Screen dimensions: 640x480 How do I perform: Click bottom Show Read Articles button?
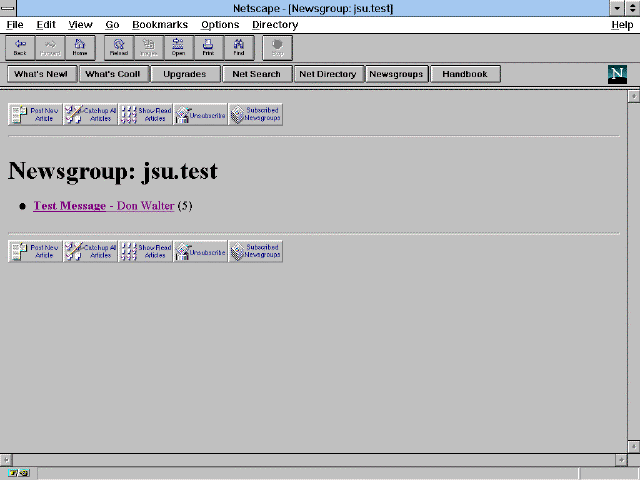[145, 251]
